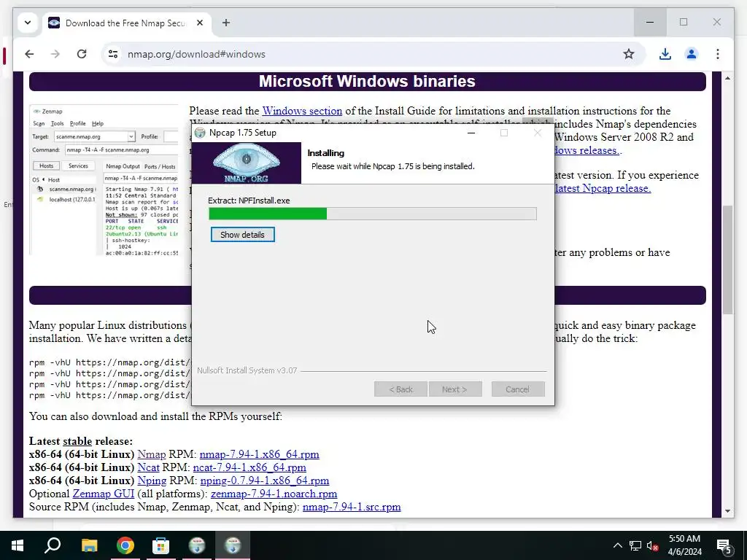Minimize the Chrome window
This screenshot has height=560, width=747.
coord(650,22)
